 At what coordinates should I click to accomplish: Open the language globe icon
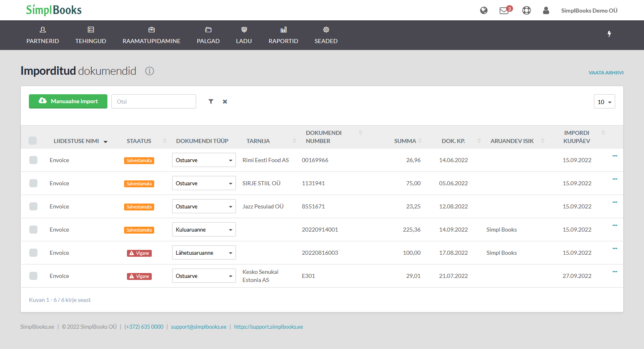pyautogui.click(x=484, y=11)
